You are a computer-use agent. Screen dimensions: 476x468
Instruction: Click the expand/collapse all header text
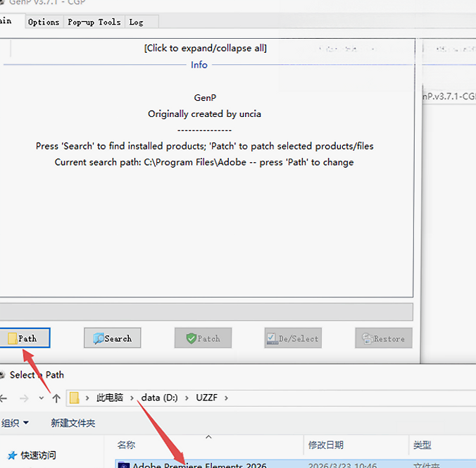(x=205, y=48)
